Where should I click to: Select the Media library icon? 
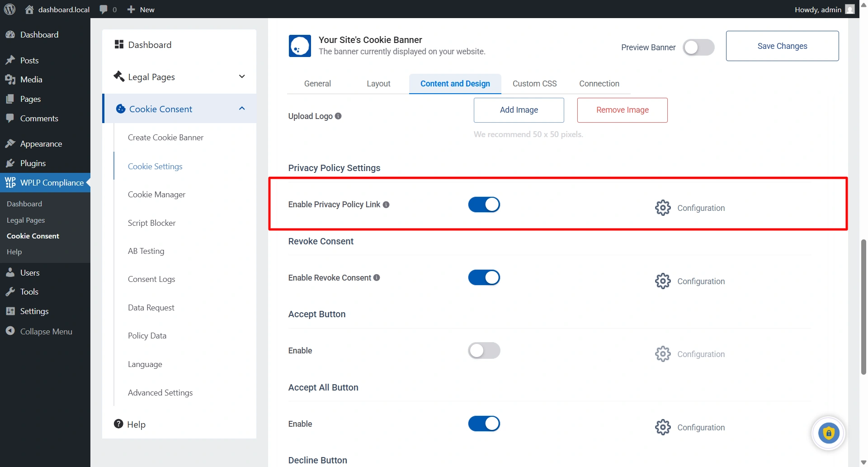tap(11, 79)
